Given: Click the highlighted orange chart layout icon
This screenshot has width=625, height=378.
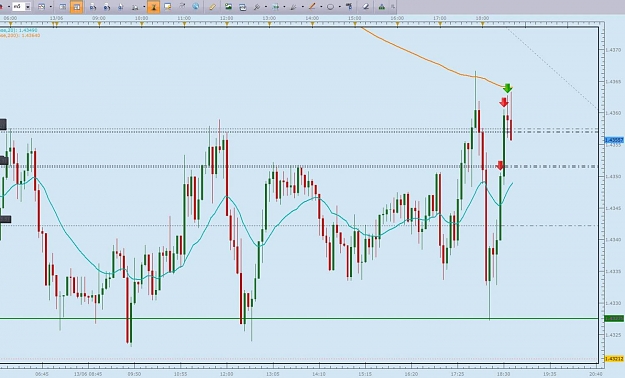Looking at the screenshot, I should pos(77,7).
